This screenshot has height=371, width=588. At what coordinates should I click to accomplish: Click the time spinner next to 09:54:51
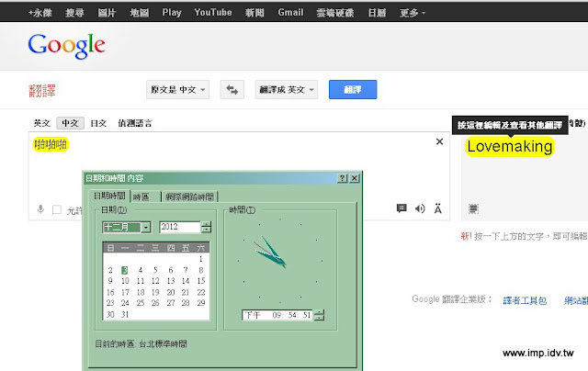(x=319, y=315)
